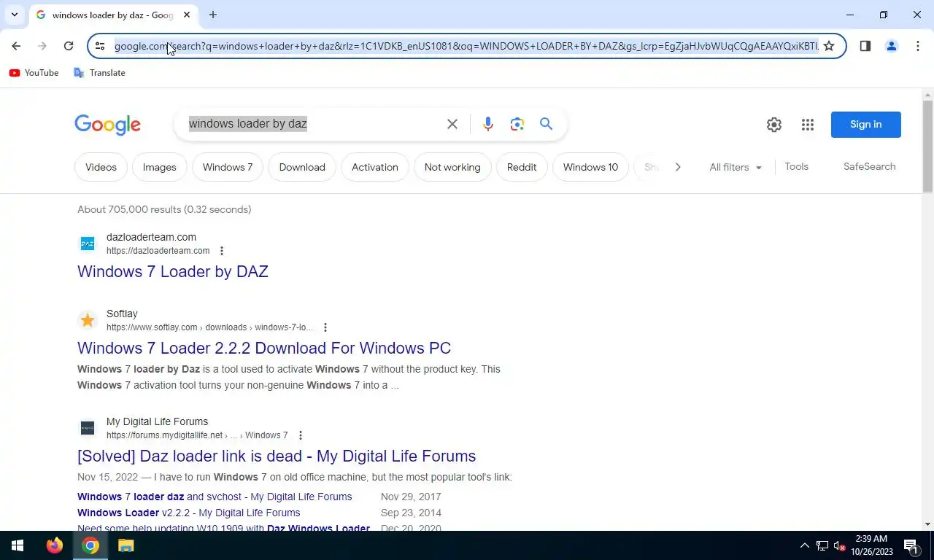Open notification center
This screenshot has height=560, width=934.
[911, 545]
